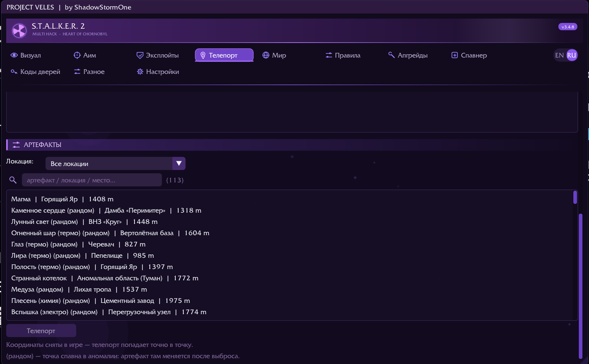Screen dimensions: 589x364
Task: Focus the артефакт / локация / место search field
Action: [x=92, y=180]
